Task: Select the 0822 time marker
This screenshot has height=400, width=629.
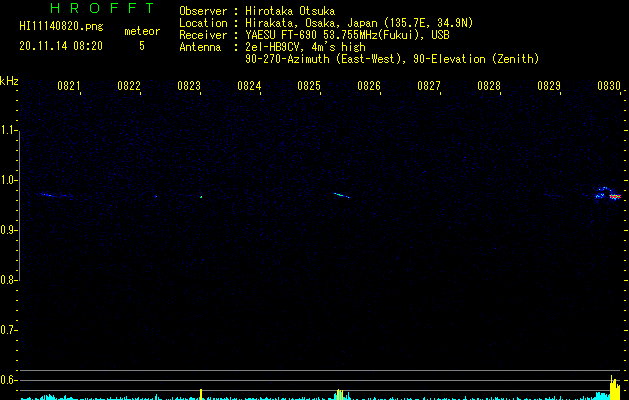Action: coord(129,86)
